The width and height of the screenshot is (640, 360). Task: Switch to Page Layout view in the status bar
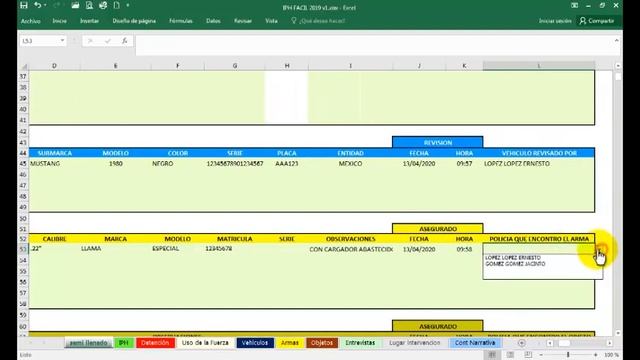510,355
